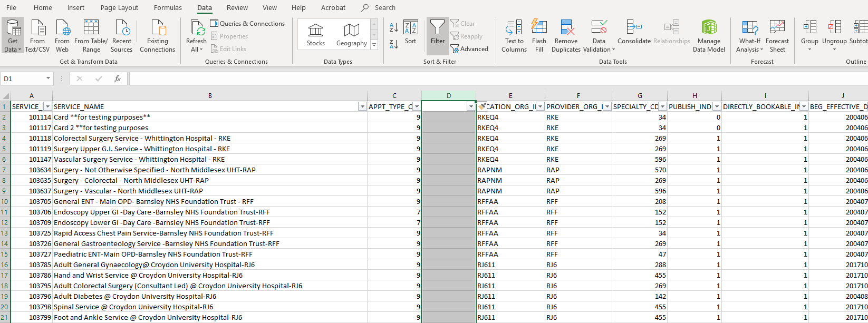Open PUBLISH_IND filter dropdown
868x323 pixels.
tap(717, 106)
